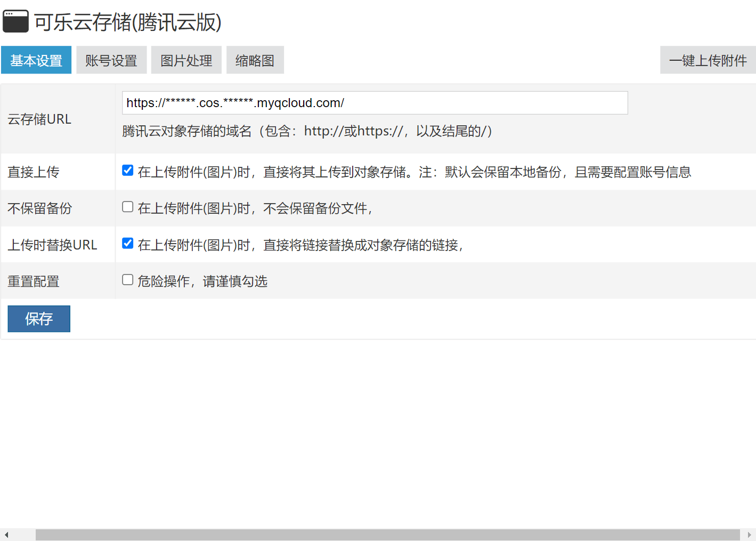Open the 基本设置 tab
Image resolution: width=756 pixels, height=541 pixels.
pos(36,60)
